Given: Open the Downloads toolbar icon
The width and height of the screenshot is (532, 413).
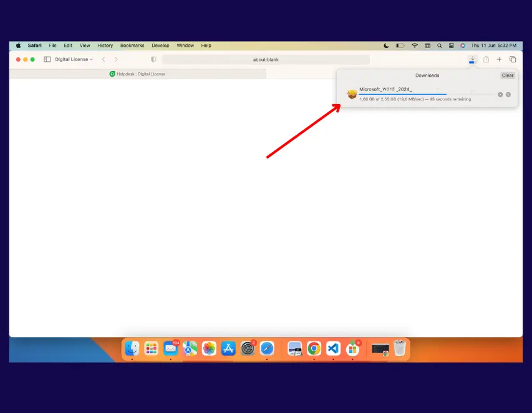Looking at the screenshot, I should point(472,59).
